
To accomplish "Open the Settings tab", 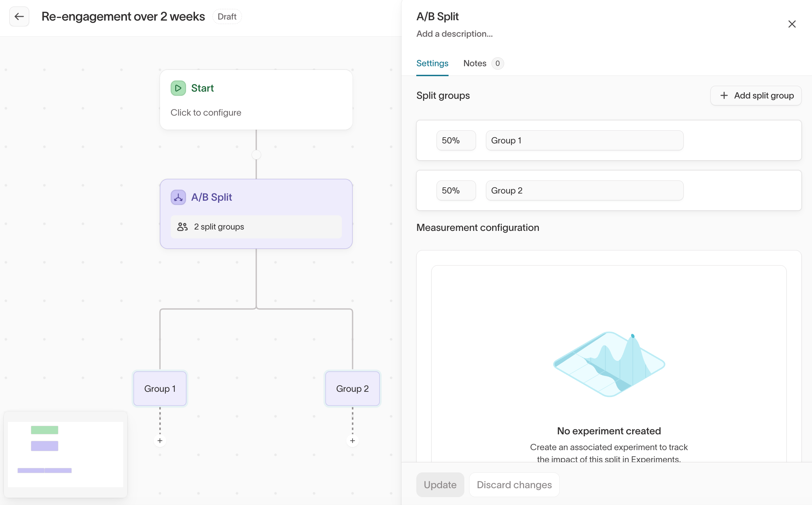I will point(432,63).
